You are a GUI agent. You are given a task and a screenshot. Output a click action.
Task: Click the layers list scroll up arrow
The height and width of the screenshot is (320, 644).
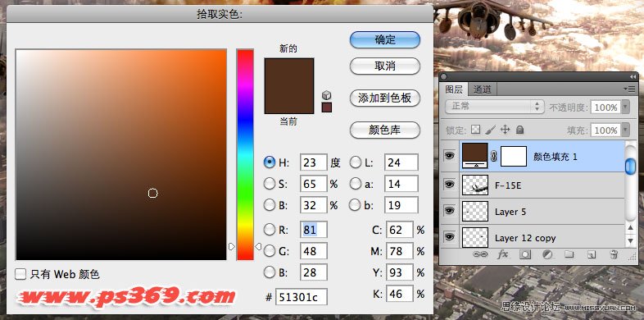pos(630,227)
